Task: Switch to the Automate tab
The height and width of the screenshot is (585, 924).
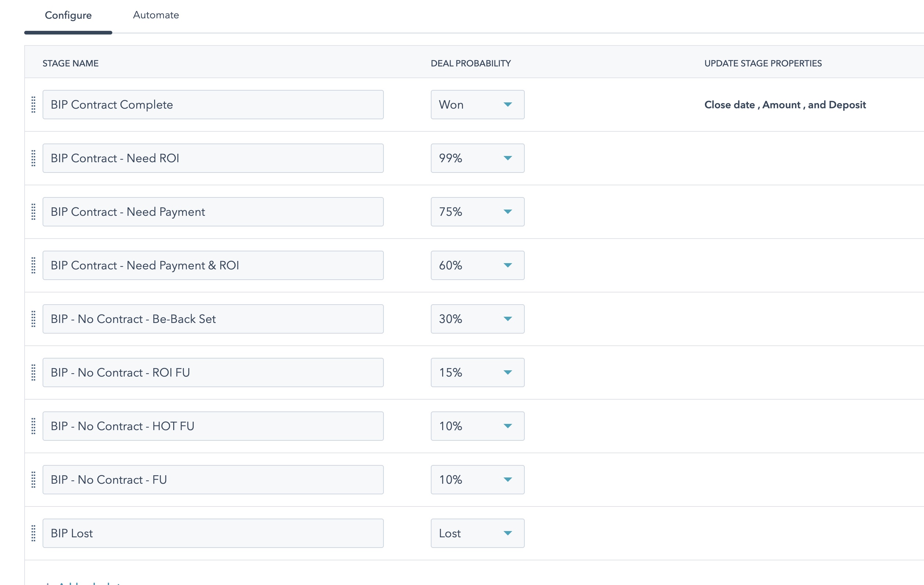Action: pyautogui.click(x=156, y=15)
